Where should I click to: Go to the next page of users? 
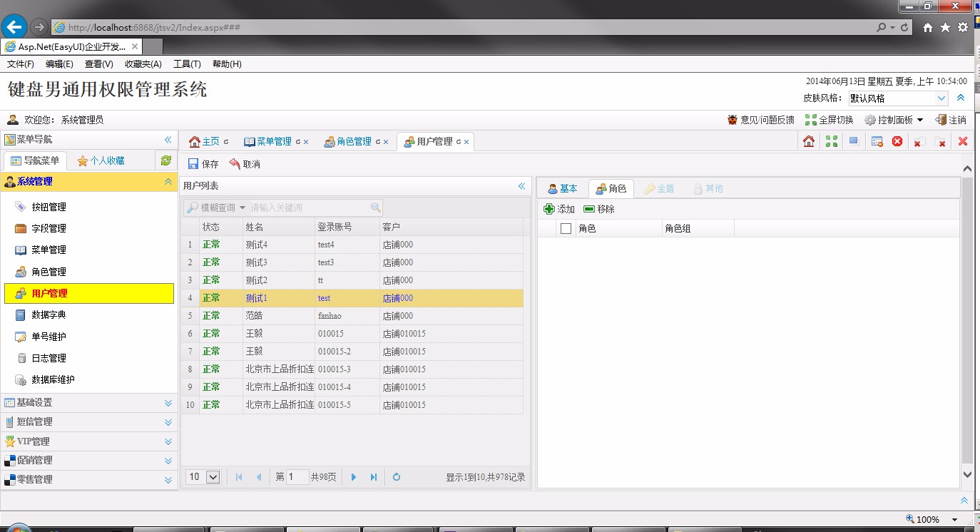pos(354,476)
